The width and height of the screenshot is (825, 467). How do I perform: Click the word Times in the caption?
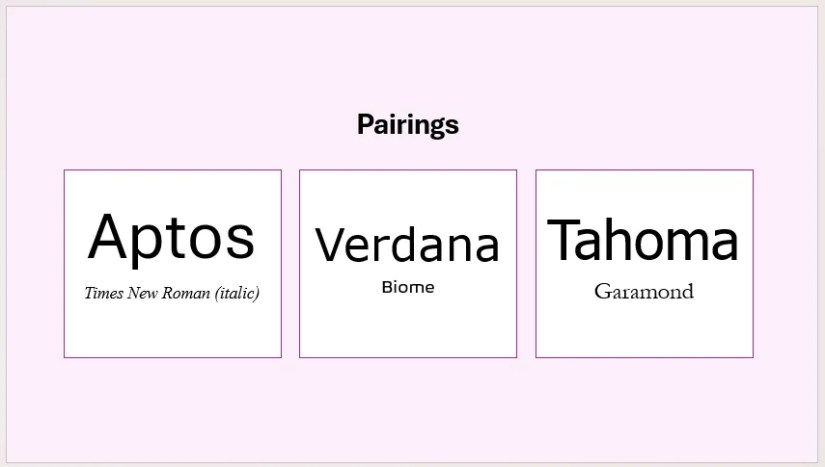(x=104, y=294)
